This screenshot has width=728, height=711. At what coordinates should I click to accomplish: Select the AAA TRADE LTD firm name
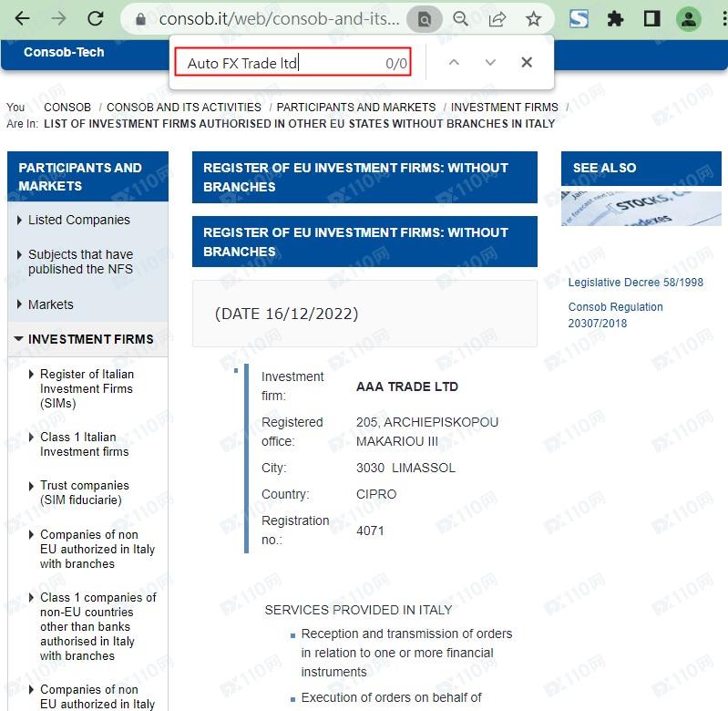pos(406,386)
